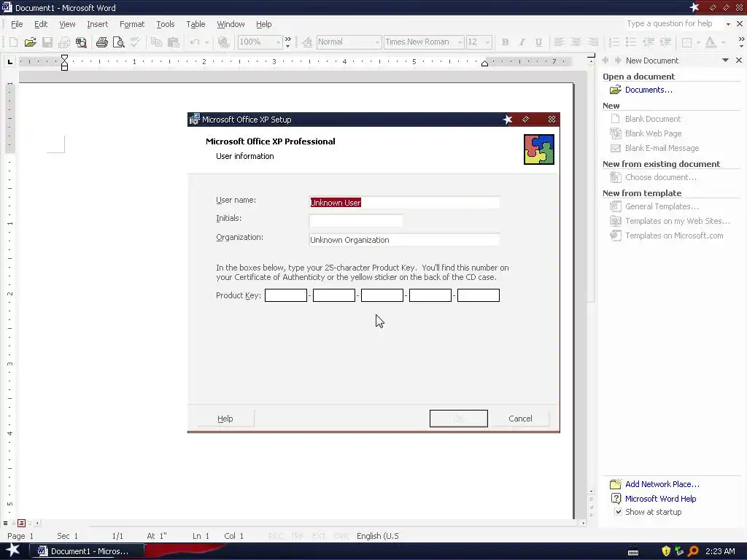Click the Microsoft Word Help link
The image size is (747, 560).
[x=660, y=499]
